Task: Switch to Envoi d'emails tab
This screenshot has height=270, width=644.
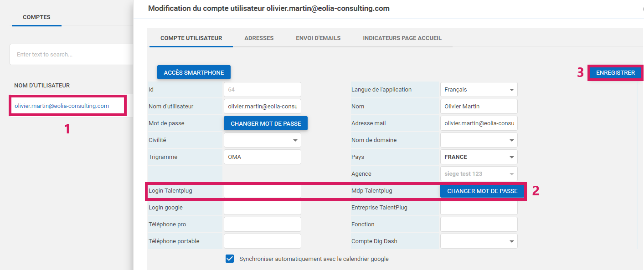Action: point(318,38)
